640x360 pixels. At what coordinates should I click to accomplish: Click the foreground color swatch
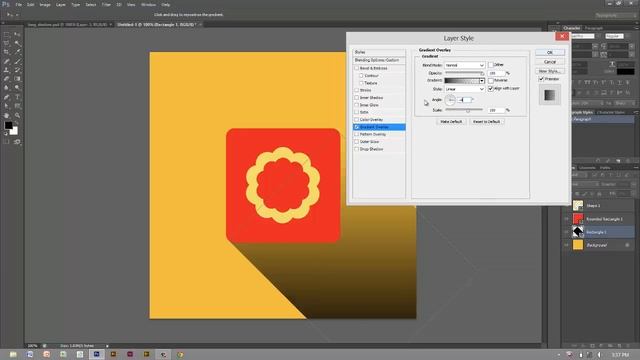(x=8, y=125)
